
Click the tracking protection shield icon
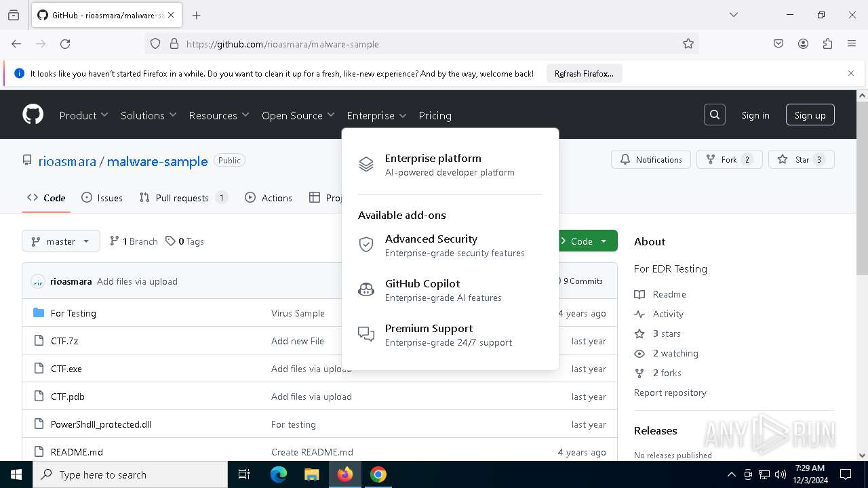(x=155, y=43)
